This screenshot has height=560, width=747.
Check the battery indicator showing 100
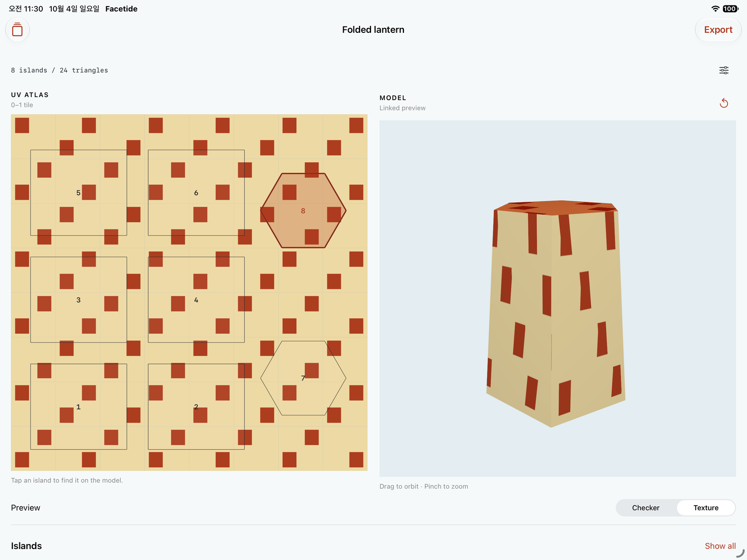point(731,9)
